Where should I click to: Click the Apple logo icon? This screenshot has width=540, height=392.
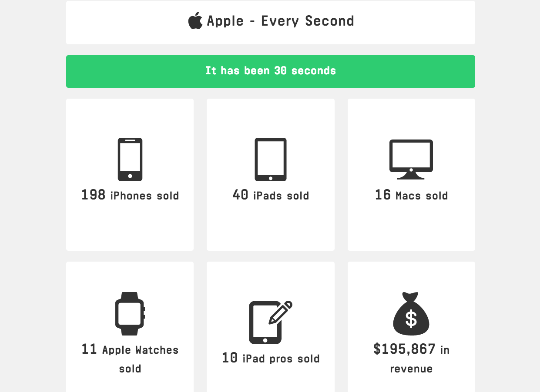pos(195,21)
